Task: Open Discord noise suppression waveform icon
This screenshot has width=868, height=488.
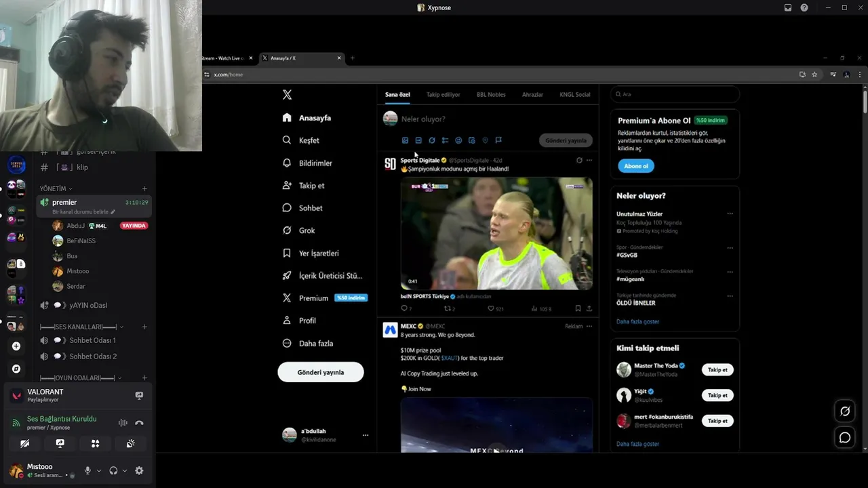Action: (123, 423)
